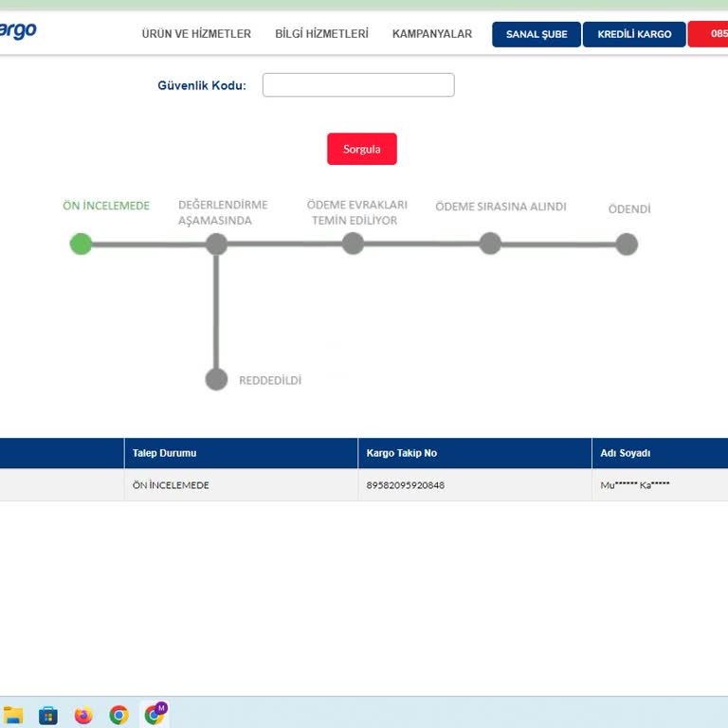Image resolution: width=728 pixels, height=728 pixels.
Task: Click the ÖDEME SIRASINA ALINDI label
Action: point(500,207)
